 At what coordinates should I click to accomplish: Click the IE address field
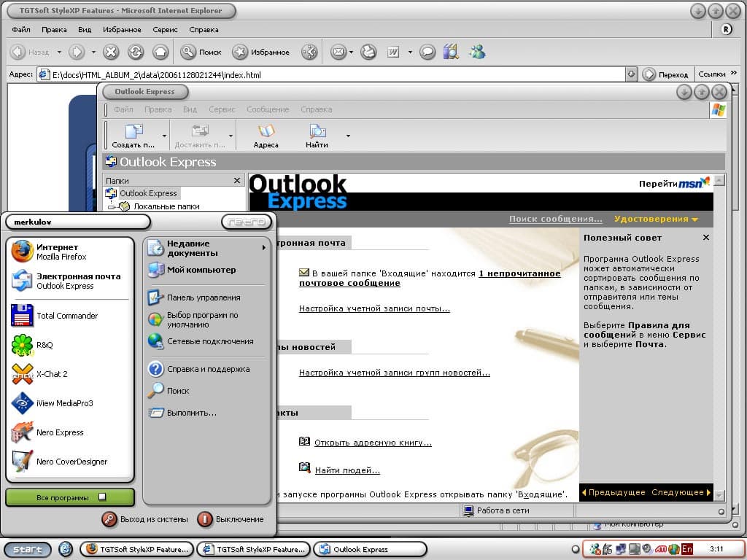point(331,74)
